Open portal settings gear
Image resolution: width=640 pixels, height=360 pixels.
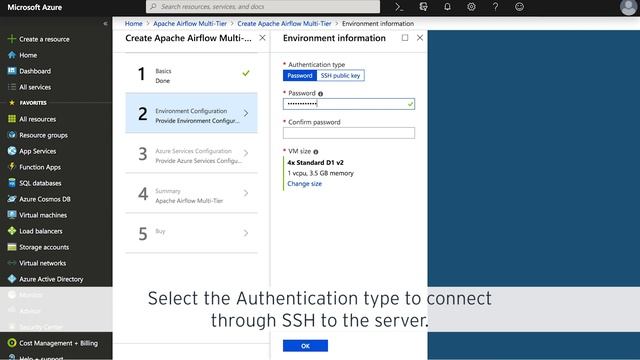coord(471,7)
